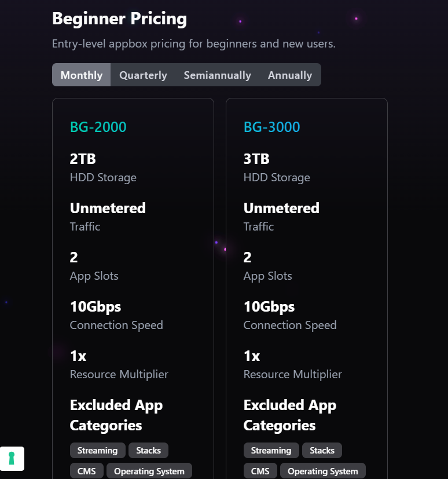Click Operating System tag in BG-3000 card
448x479 pixels.
[323, 471]
